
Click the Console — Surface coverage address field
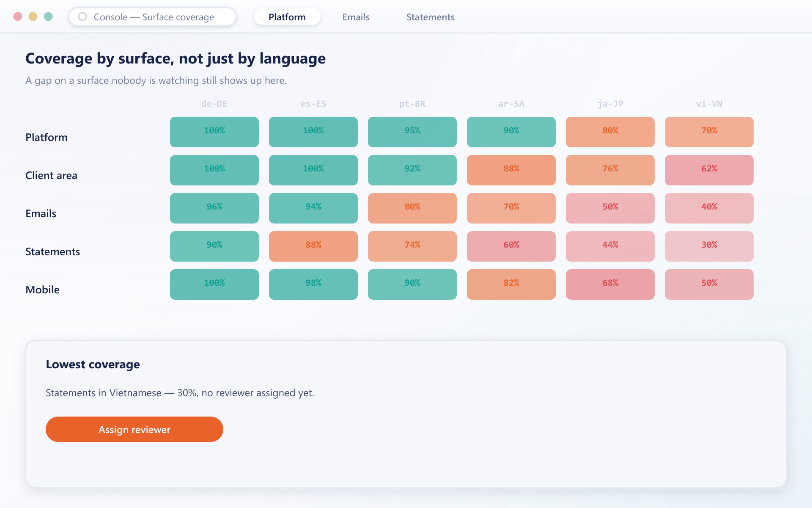click(x=152, y=17)
